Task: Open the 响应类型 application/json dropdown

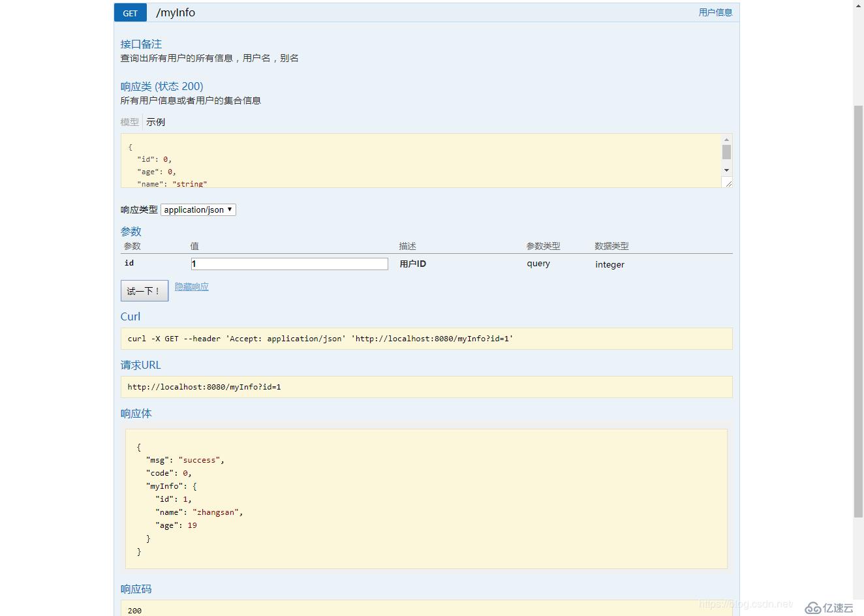Action: coord(198,209)
